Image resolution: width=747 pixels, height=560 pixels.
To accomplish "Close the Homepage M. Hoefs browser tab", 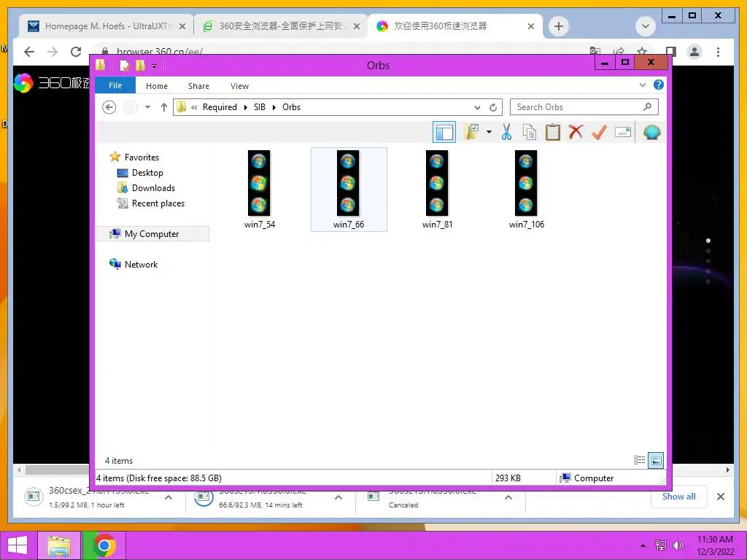I will tap(182, 26).
